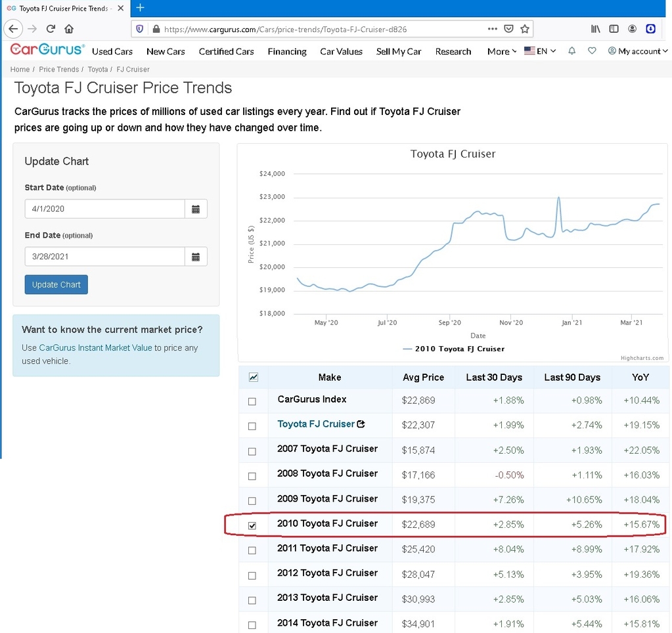Go back with the browser back arrow
The height and width of the screenshot is (633, 672).
pos(13,29)
